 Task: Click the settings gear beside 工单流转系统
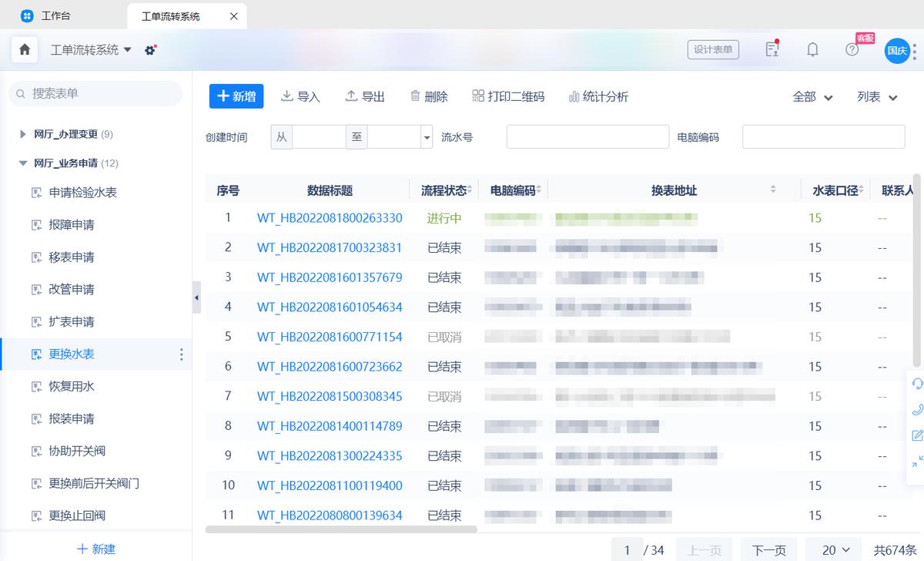(151, 49)
